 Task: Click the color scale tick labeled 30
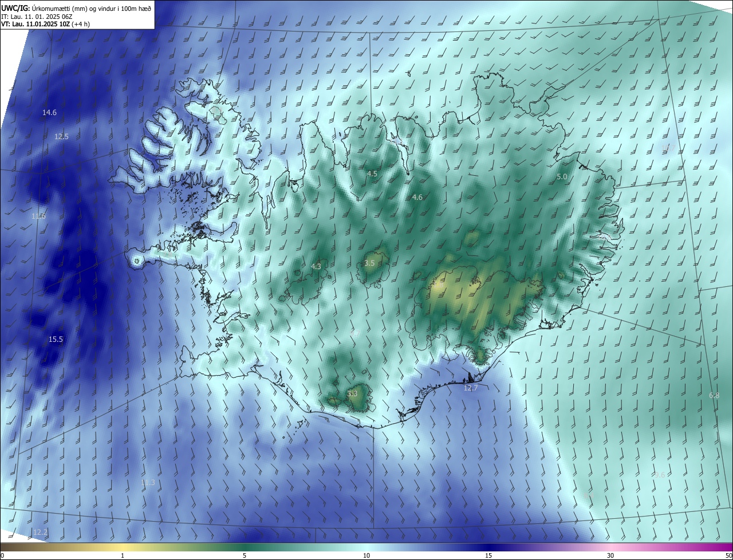pos(610,555)
